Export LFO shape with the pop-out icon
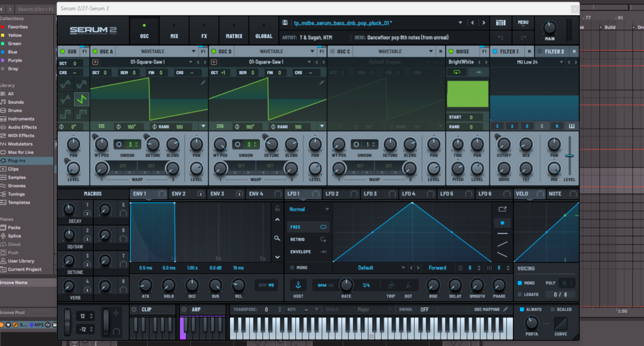Screen dimensions: 644x346 [x=502, y=209]
